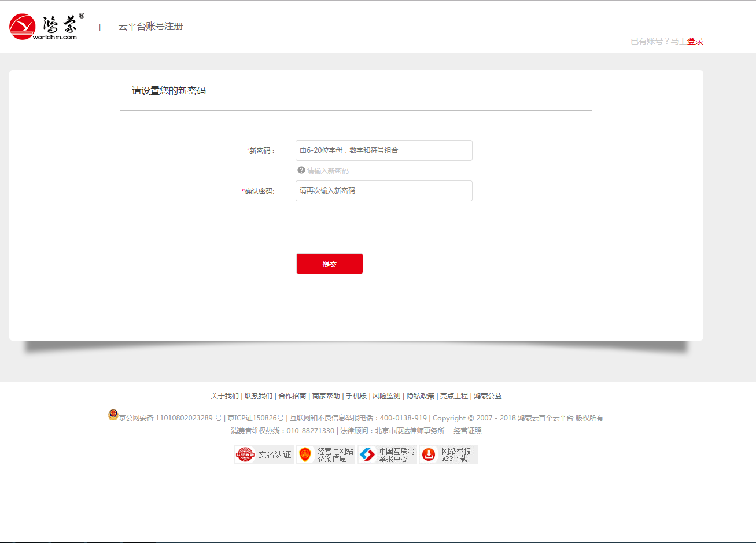Open the 鸿蒙公益 footer link

488,396
